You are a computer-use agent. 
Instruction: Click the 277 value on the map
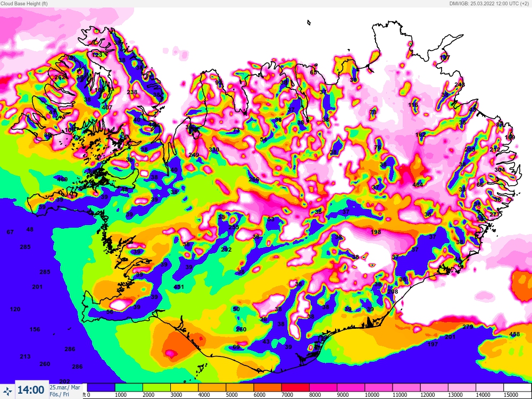point(495,214)
